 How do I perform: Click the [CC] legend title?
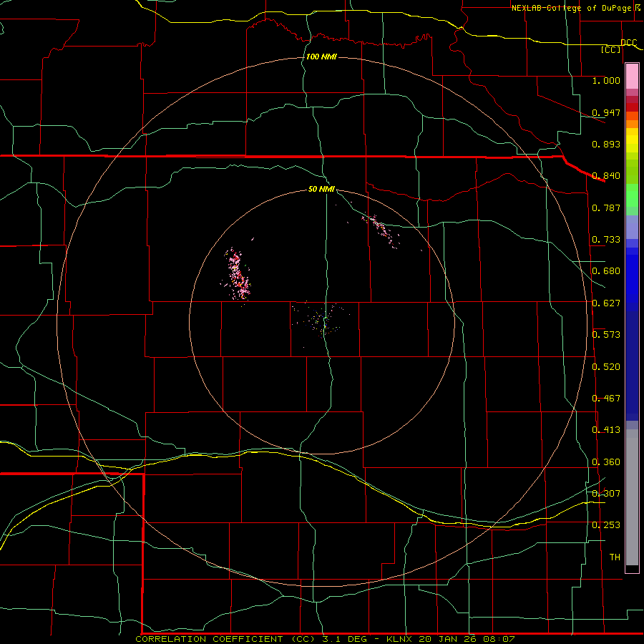[x=611, y=49]
